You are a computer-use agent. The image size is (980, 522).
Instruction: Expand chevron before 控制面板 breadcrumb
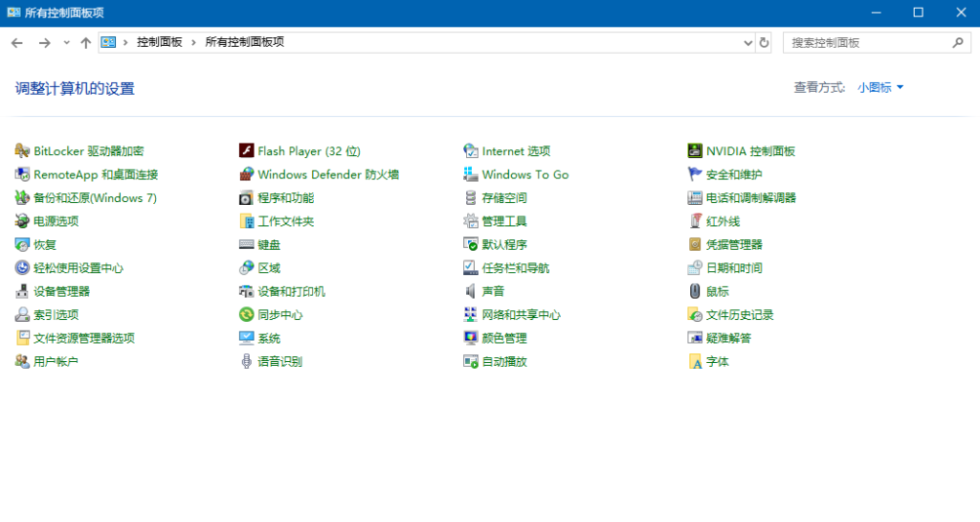tap(125, 42)
